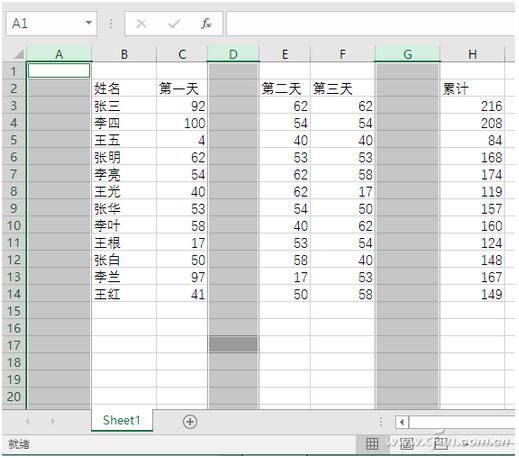Click the cell containing 姓名

point(124,89)
